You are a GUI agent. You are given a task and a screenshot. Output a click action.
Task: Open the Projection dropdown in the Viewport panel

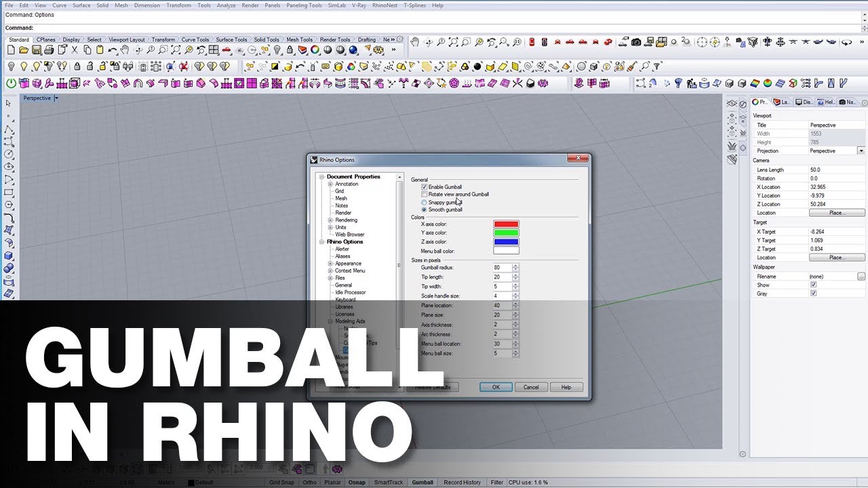(x=861, y=150)
